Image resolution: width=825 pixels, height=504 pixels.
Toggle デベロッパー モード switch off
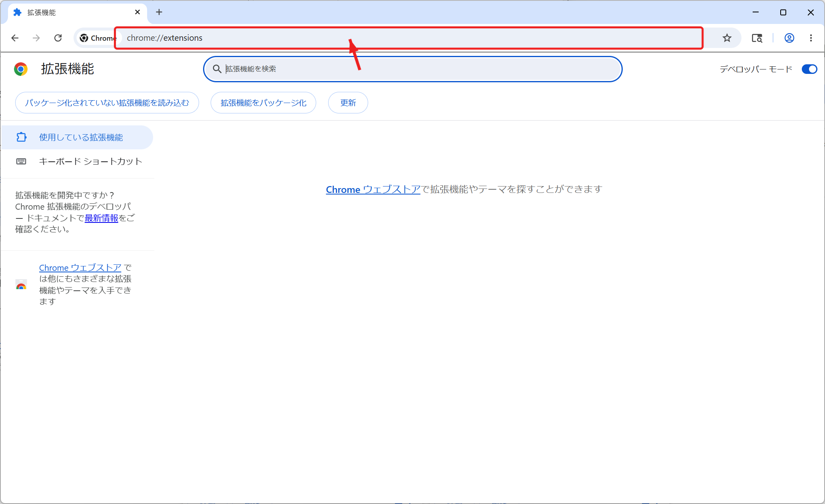pyautogui.click(x=809, y=69)
